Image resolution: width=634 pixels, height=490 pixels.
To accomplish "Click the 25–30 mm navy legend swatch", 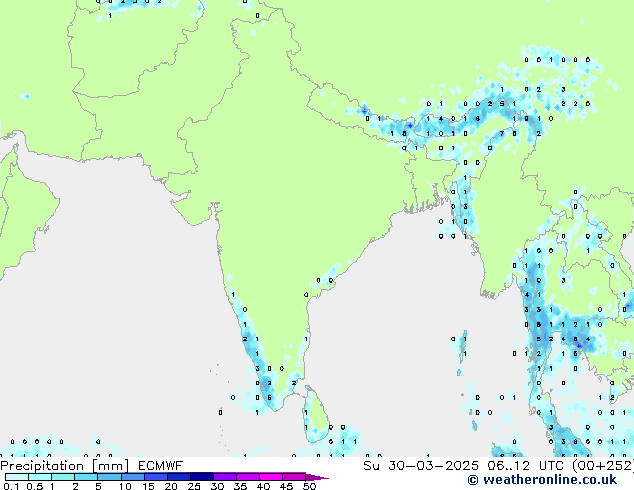I will [202, 477].
